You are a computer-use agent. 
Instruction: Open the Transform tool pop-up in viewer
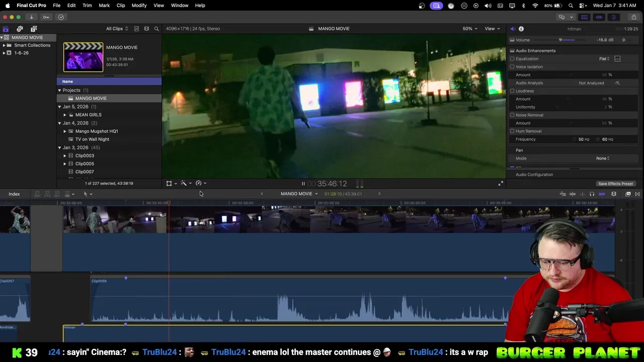pos(171,184)
